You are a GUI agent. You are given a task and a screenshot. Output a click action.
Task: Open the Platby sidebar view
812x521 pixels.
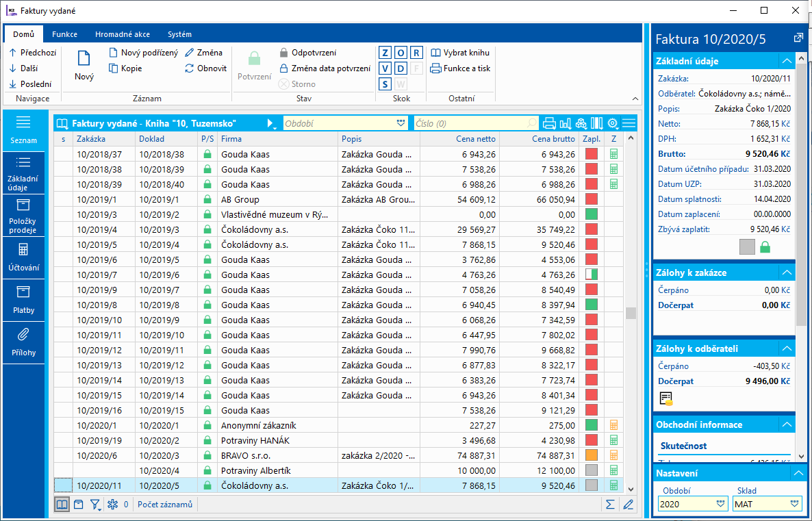click(23, 301)
